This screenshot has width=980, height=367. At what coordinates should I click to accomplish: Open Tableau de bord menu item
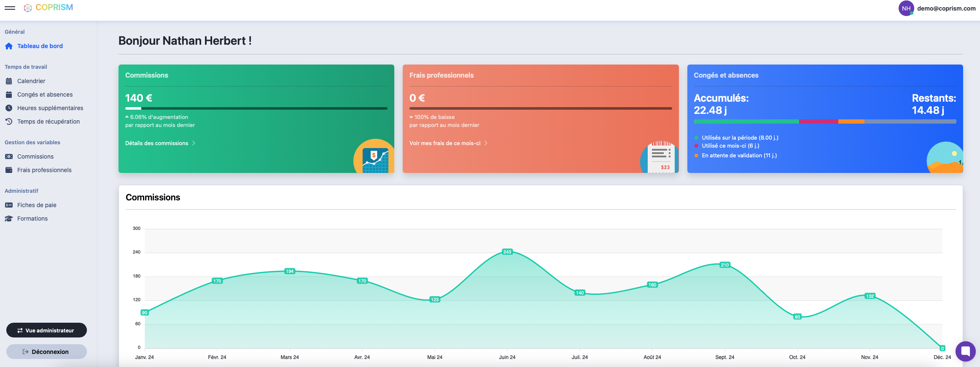click(40, 46)
